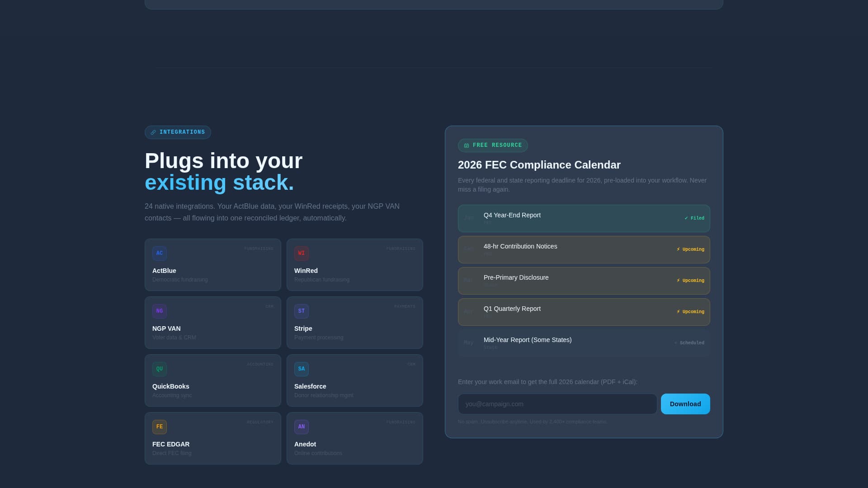Image resolution: width=868 pixels, height=488 pixels.
Task: Click 'Democratic fundraising' description text
Action: coord(180,280)
